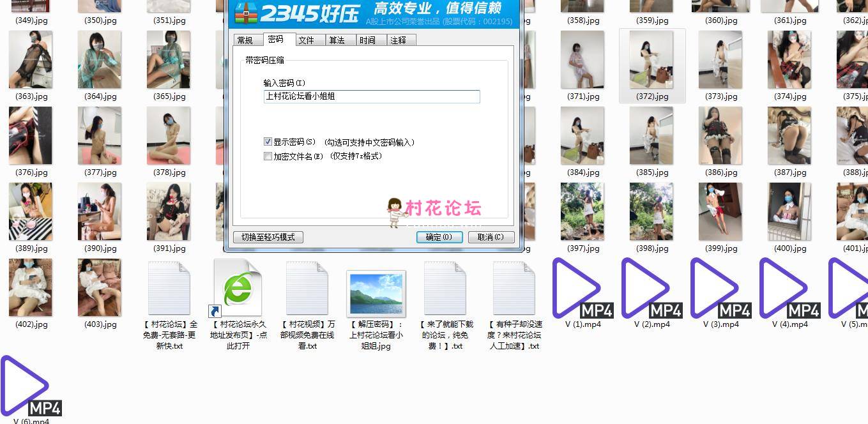
Task: Select the V (4).mp4 video file
Action: pos(789,289)
